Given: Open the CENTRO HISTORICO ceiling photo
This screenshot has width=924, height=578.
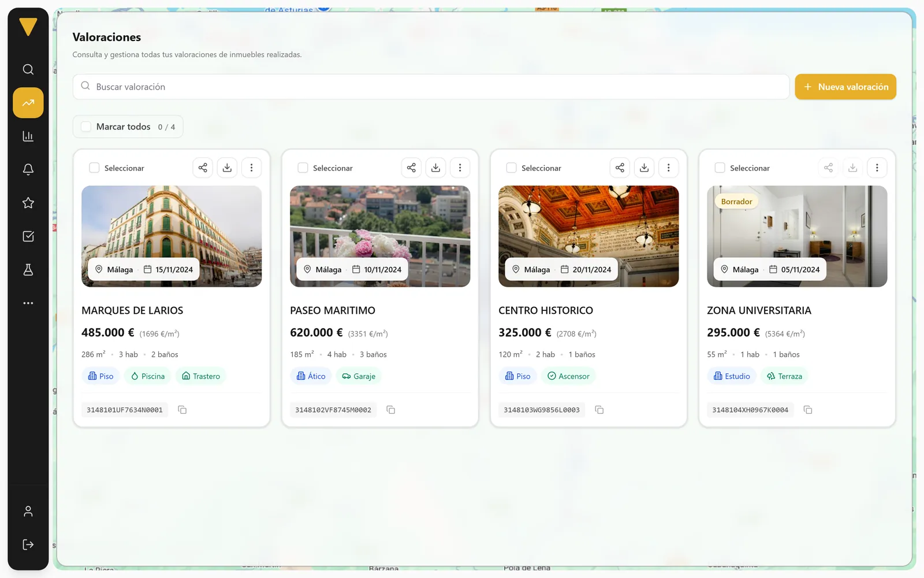Looking at the screenshot, I should click(588, 236).
